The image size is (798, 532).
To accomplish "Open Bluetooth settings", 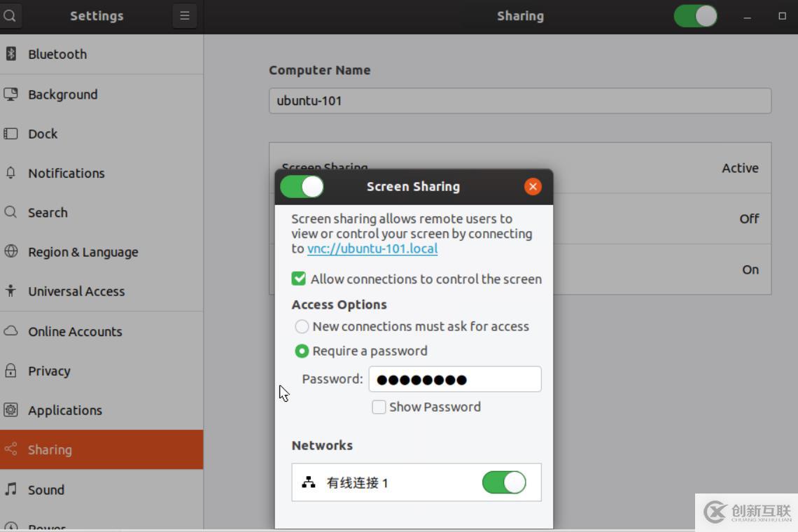I will (101, 54).
